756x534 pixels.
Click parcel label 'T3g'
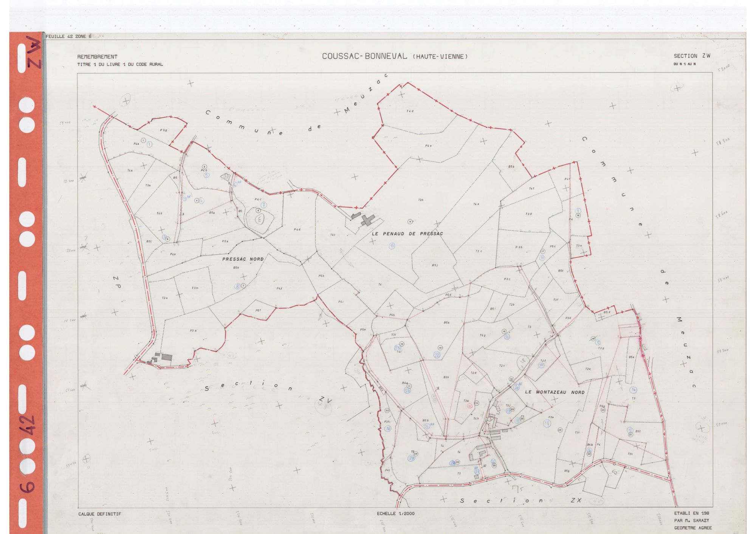click(601, 348)
